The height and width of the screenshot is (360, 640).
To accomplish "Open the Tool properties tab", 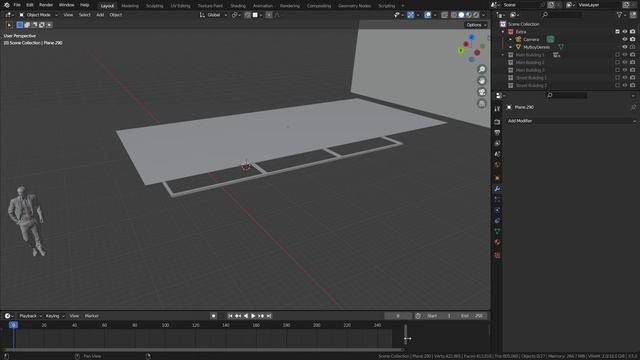I will [x=497, y=109].
